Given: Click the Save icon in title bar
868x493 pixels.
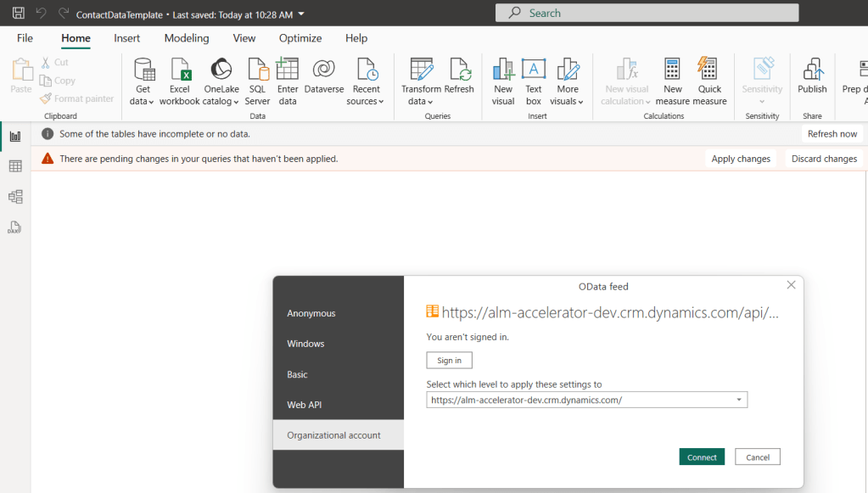Looking at the screenshot, I should coord(18,14).
